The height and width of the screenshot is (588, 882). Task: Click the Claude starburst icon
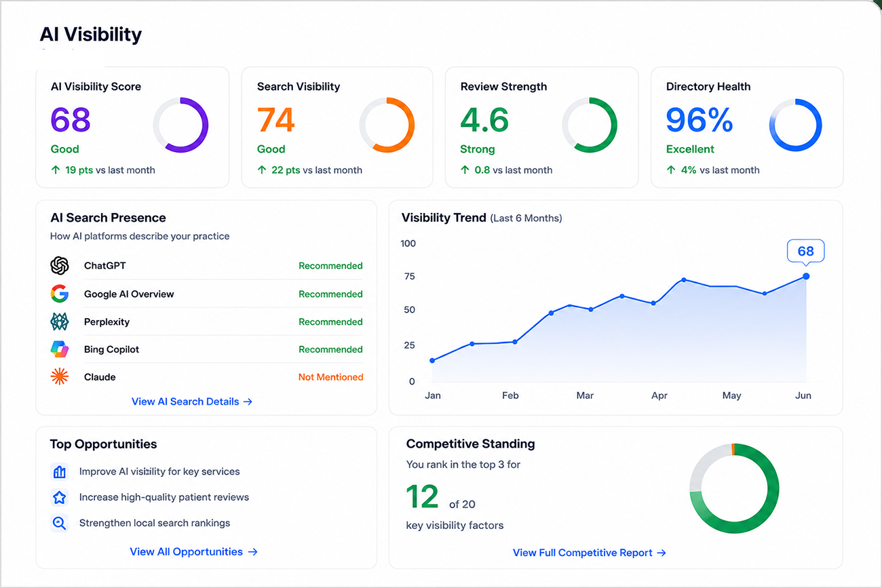click(60, 377)
